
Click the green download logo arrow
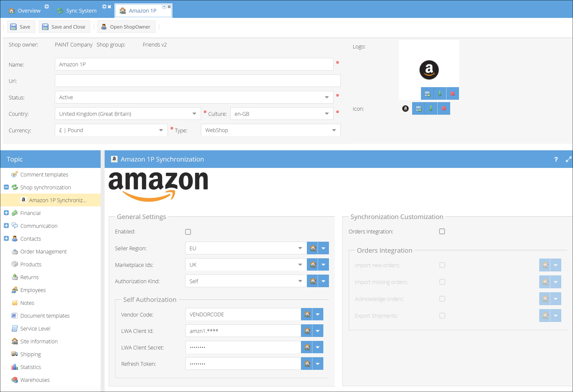tap(440, 94)
